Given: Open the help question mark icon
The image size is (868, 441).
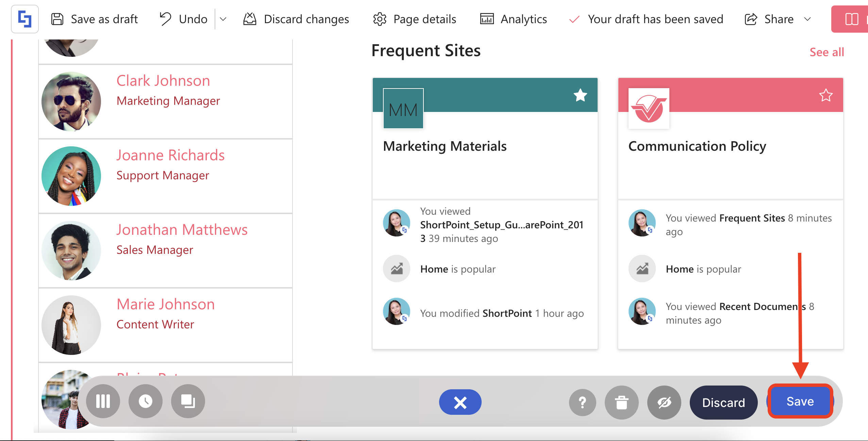Looking at the screenshot, I should click(x=582, y=403).
